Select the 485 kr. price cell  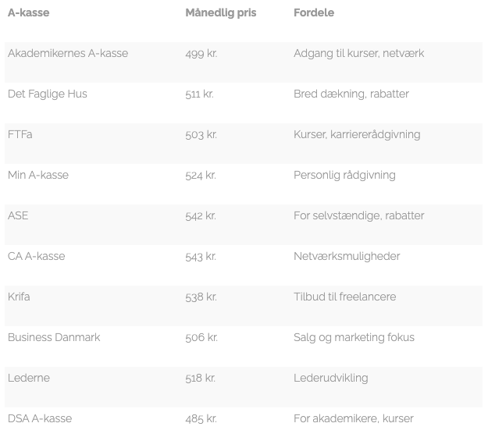pyautogui.click(x=201, y=419)
